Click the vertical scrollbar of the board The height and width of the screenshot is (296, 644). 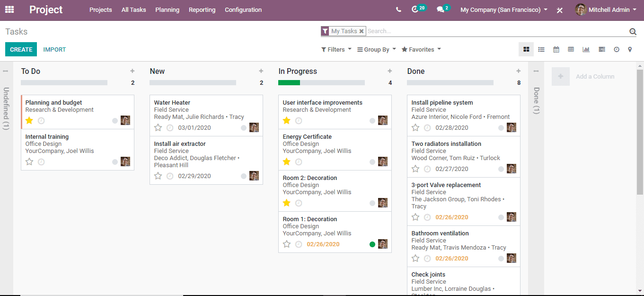[640, 133]
